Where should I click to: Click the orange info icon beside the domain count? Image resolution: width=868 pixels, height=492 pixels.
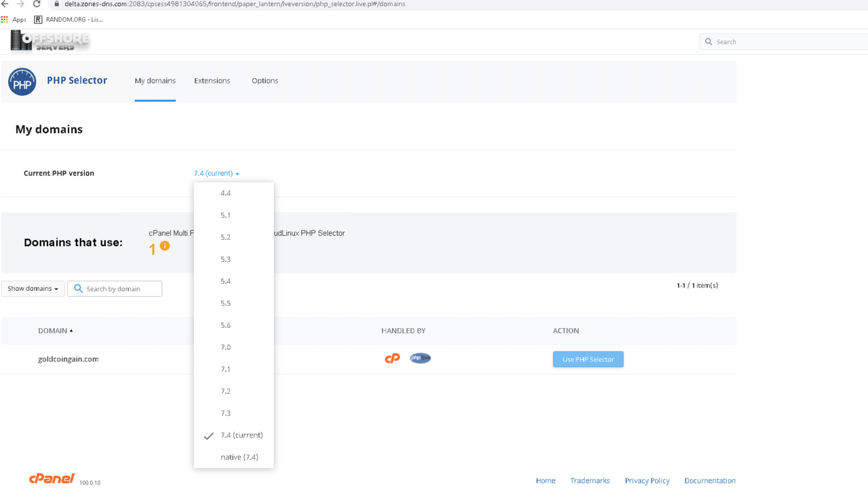click(163, 246)
